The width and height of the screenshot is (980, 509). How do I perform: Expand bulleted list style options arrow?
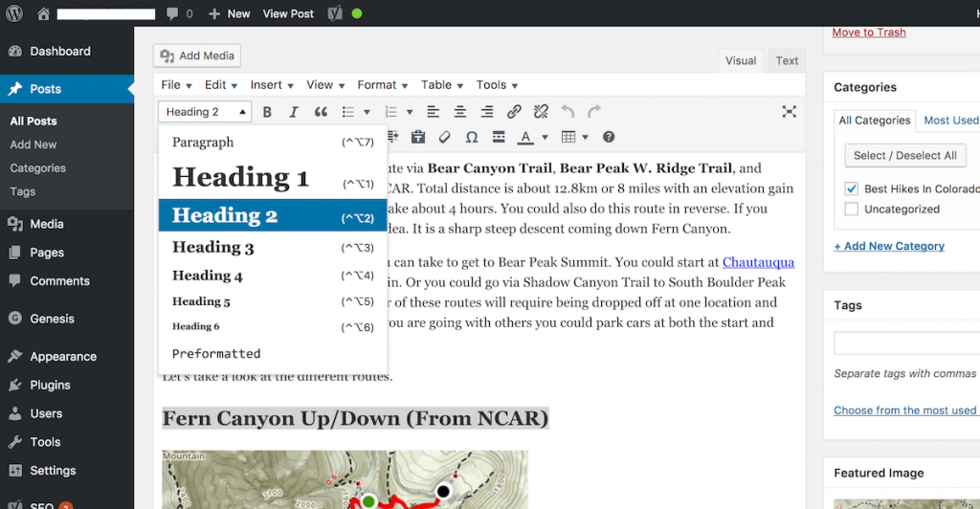pos(367,112)
